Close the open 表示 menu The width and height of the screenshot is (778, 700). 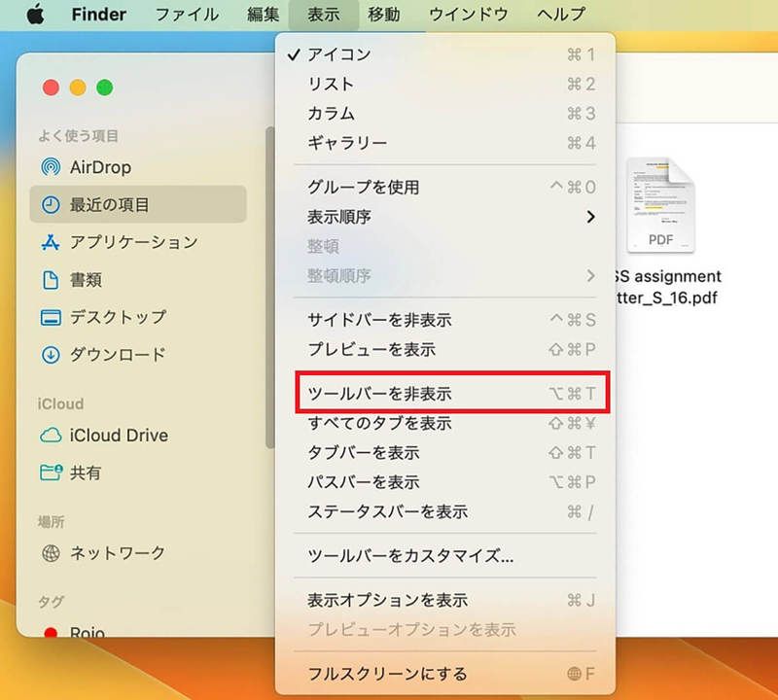click(324, 15)
